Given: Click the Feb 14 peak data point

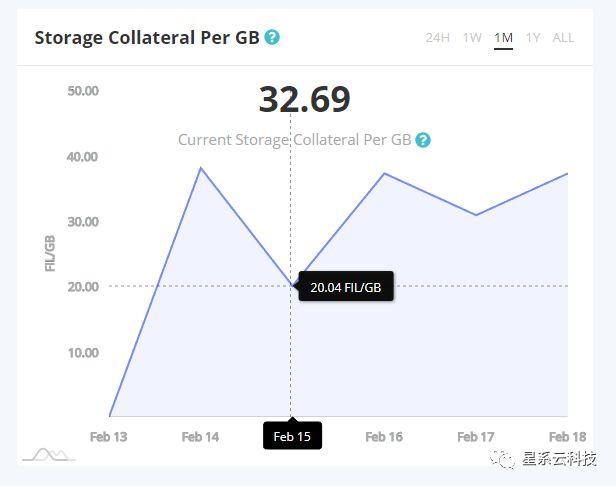Looking at the screenshot, I should tap(201, 168).
